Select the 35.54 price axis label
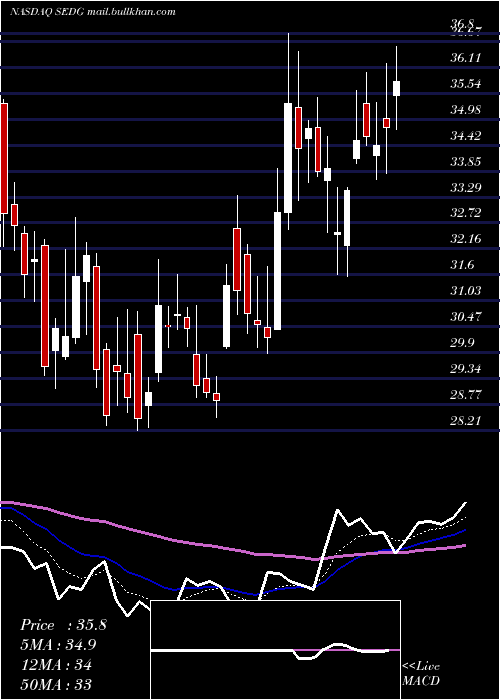 (x=466, y=83)
